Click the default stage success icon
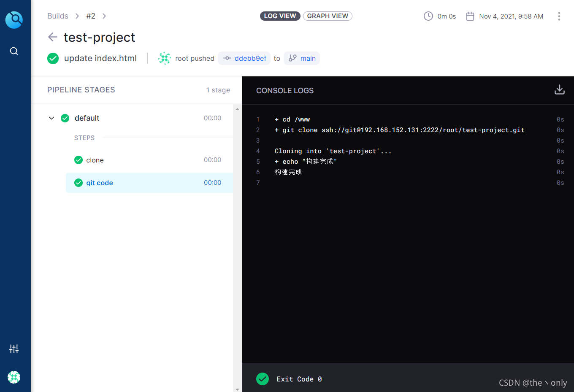This screenshot has height=392, width=574. point(65,118)
